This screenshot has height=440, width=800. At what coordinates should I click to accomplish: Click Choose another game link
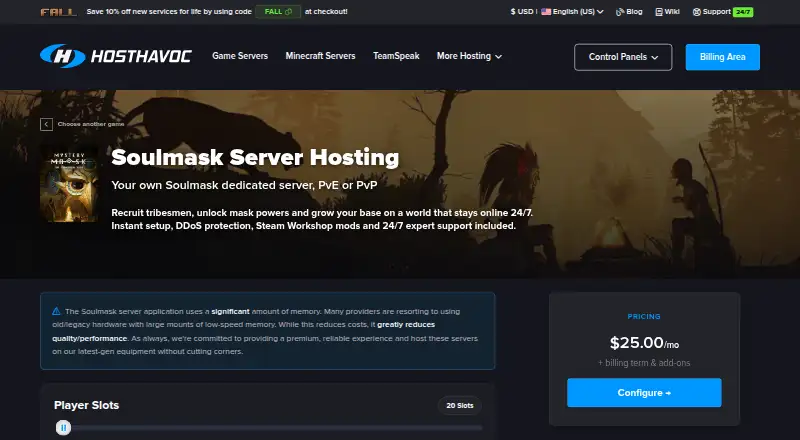coord(91,124)
